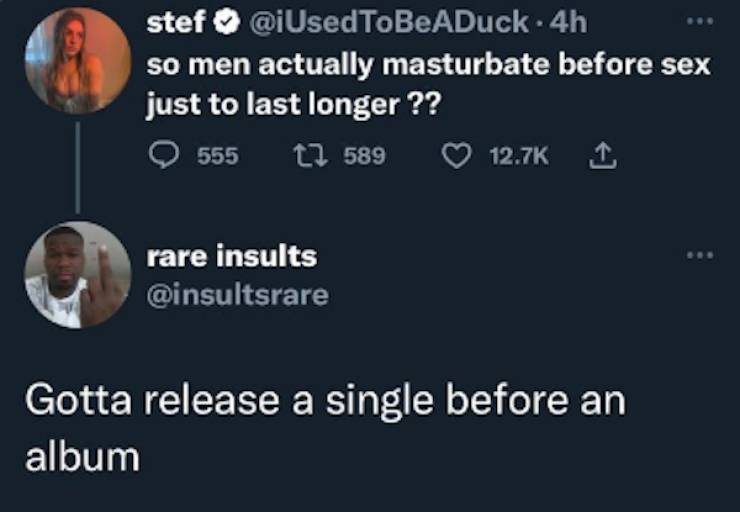Click the reply speech bubble icon

click(163, 156)
